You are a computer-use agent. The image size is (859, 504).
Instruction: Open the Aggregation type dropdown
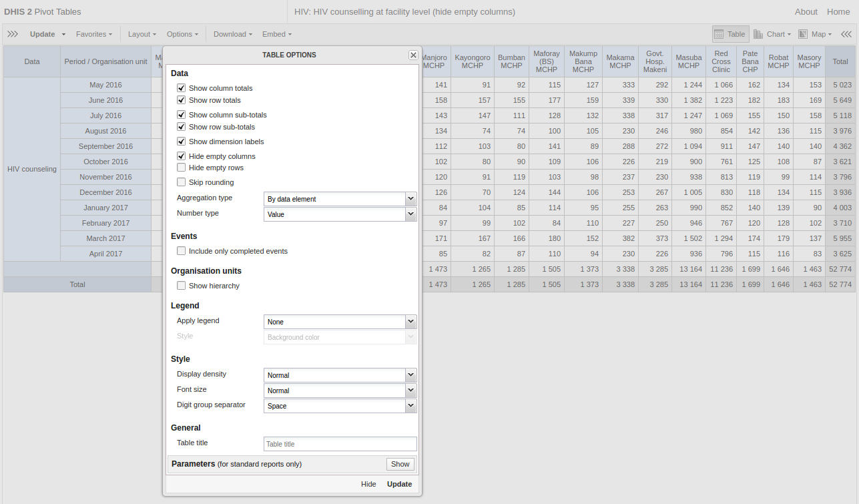point(410,199)
